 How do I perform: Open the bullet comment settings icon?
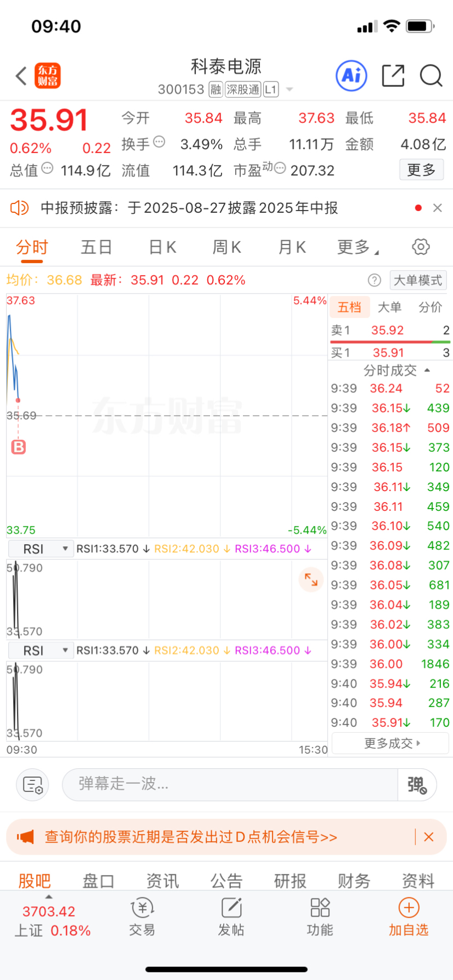pyautogui.click(x=33, y=785)
